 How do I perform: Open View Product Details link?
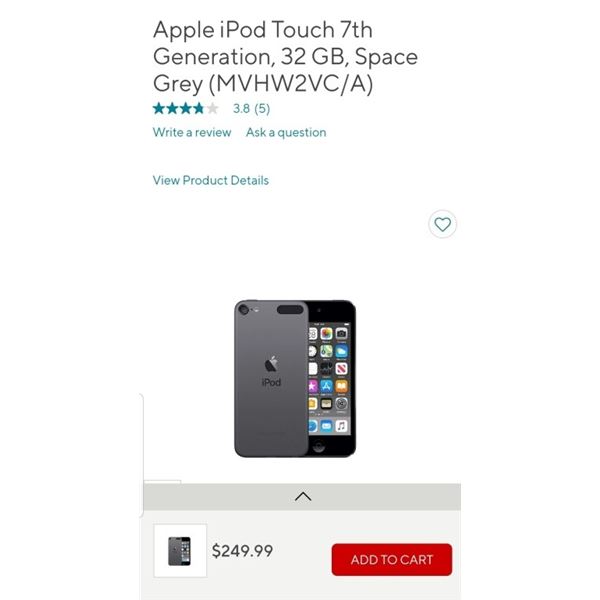click(210, 180)
